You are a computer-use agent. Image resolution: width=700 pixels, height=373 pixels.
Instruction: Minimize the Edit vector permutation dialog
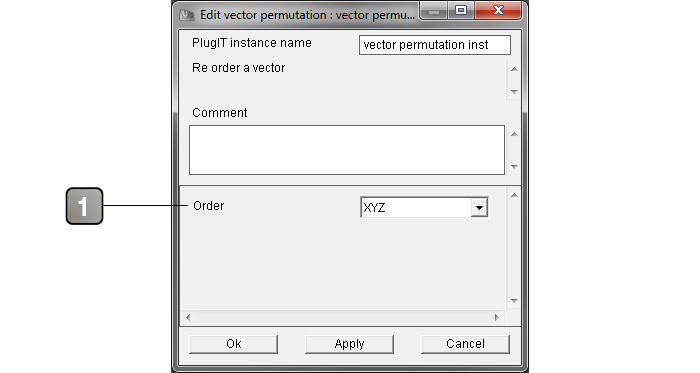click(434, 10)
